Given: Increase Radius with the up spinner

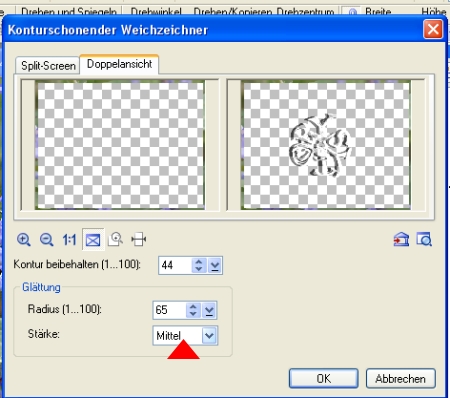Looking at the screenshot, I should tap(193, 306).
